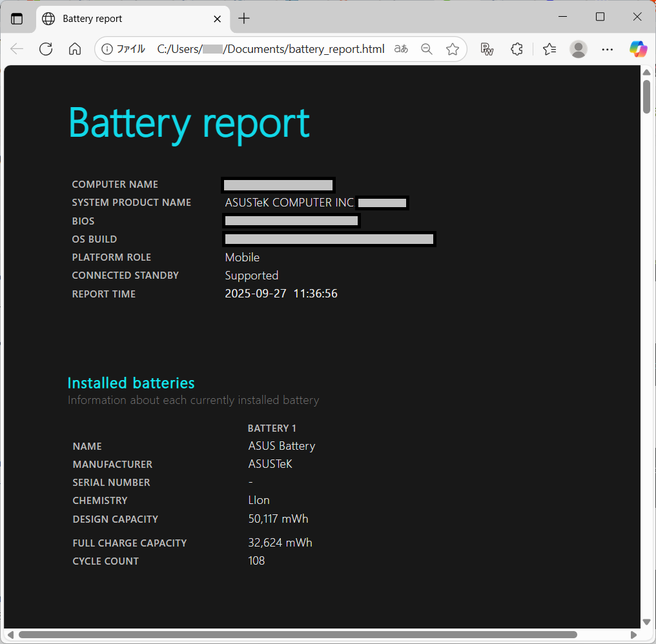Click the PLATFORM ROLE label
Image resolution: width=656 pixels, height=644 pixels.
tap(111, 257)
